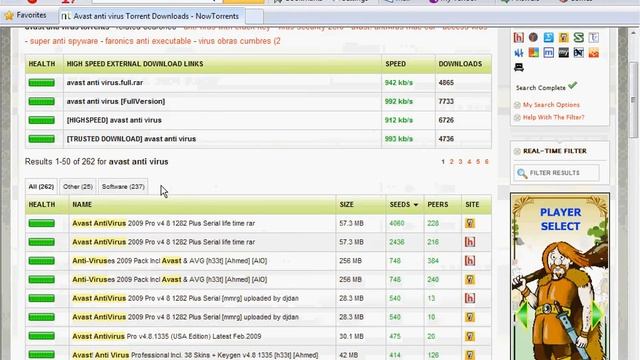Click the brown round site icon in the sources grid
The width and height of the screenshot is (640, 360).
[533, 38]
